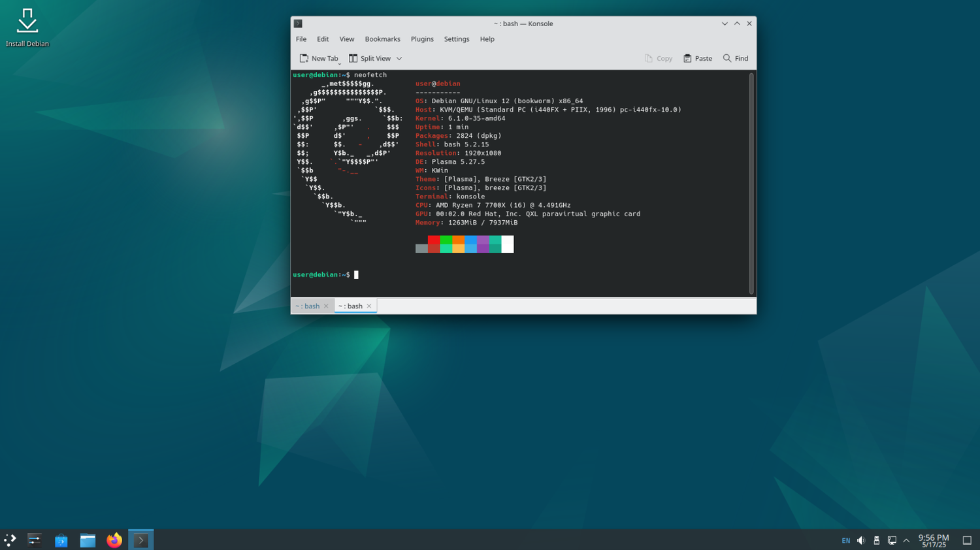The width and height of the screenshot is (980, 550).
Task: Open Dolphin file manager from taskbar
Action: (88, 540)
